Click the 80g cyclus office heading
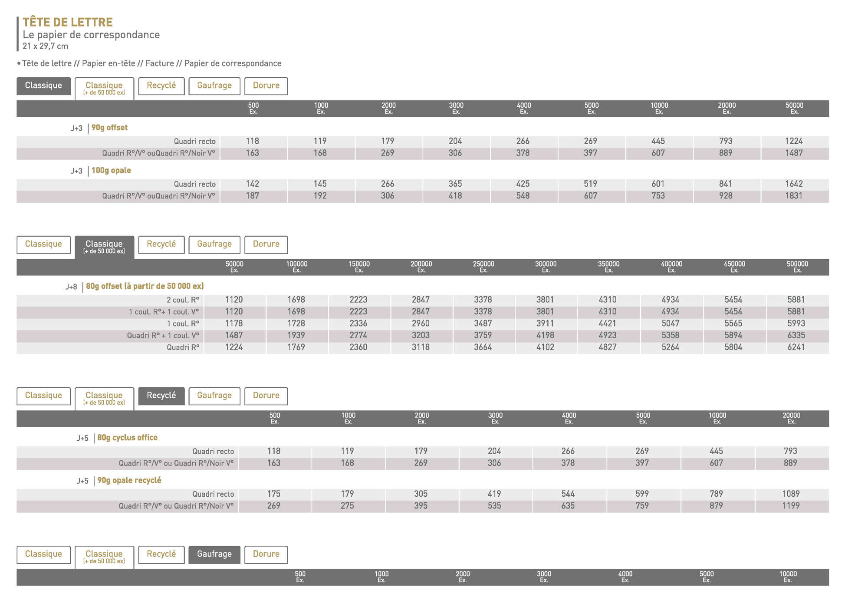The width and height of the screenshot is (868, 614). 127,438
